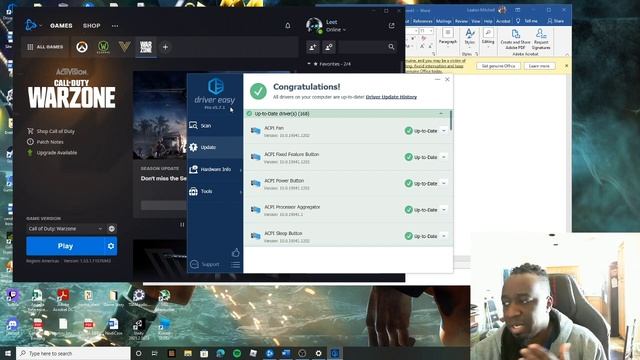Click Learn more in Office warning bar
The height and width of the screenshot is (360, 640).
(x=539, y=66)
